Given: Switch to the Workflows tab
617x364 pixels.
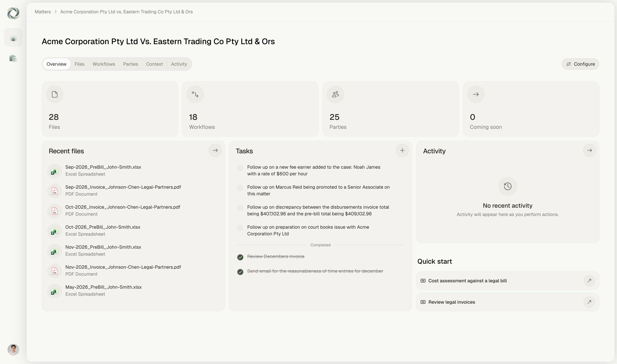Looking at the screenshot, I should 104,64.
